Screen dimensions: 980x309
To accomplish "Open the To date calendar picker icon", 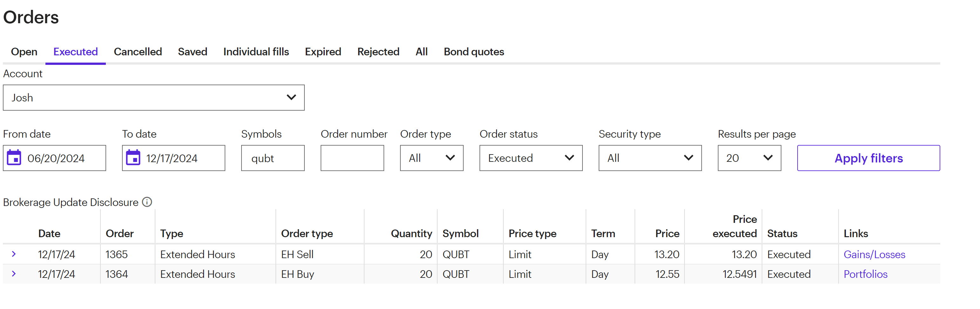I will pyautogui.click(x=133, y=158).
